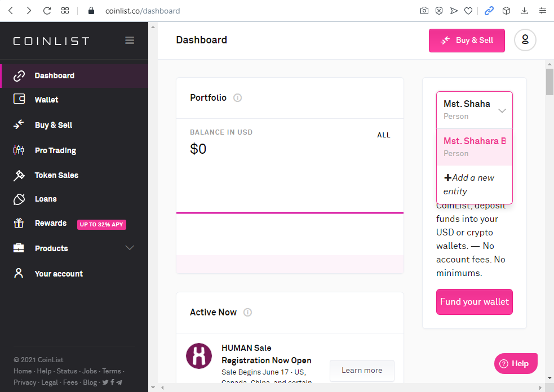554x392 pixels.
Task: Select Mst. Shahara B person entity option
Action: (x=474, y=146)
